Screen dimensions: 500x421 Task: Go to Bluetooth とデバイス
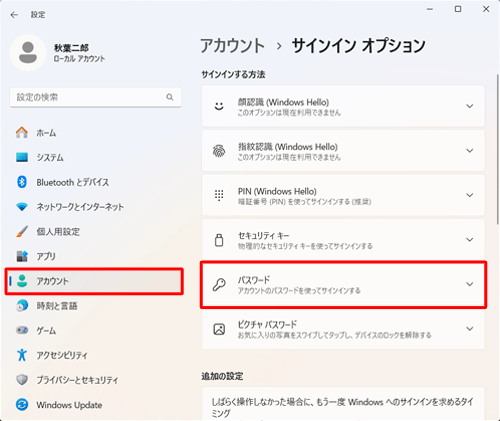point(73,182)
